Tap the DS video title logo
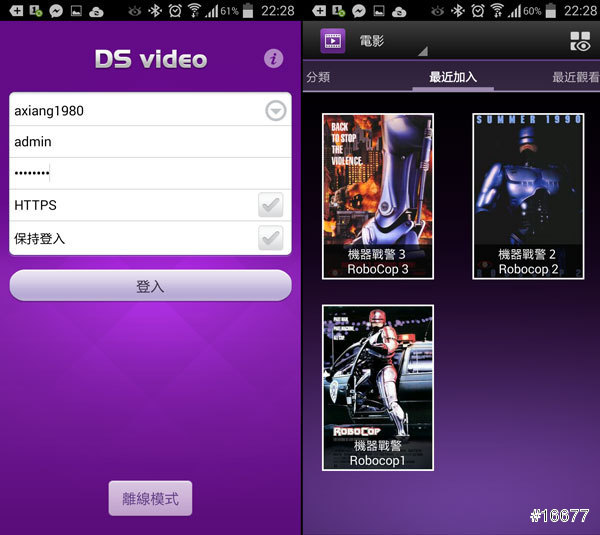Viewport: 600px width, 535px height. pyautogui.click(x=151, y=59)
